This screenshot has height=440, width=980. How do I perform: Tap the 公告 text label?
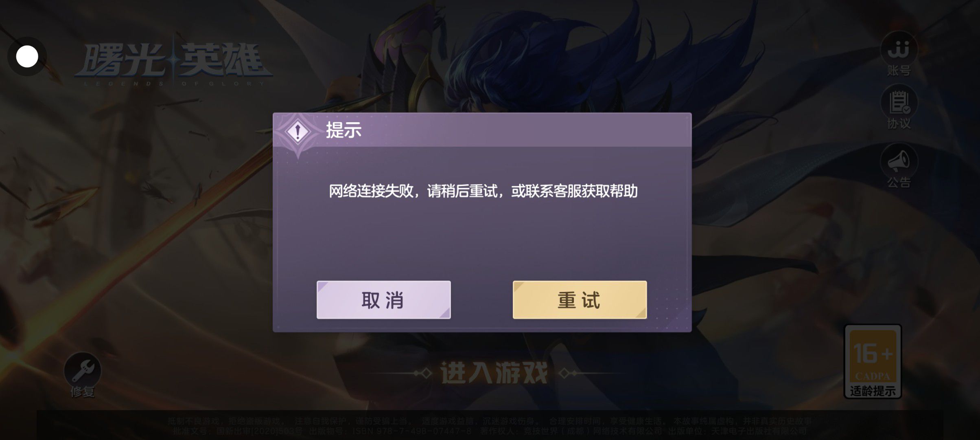pos(899,183)
